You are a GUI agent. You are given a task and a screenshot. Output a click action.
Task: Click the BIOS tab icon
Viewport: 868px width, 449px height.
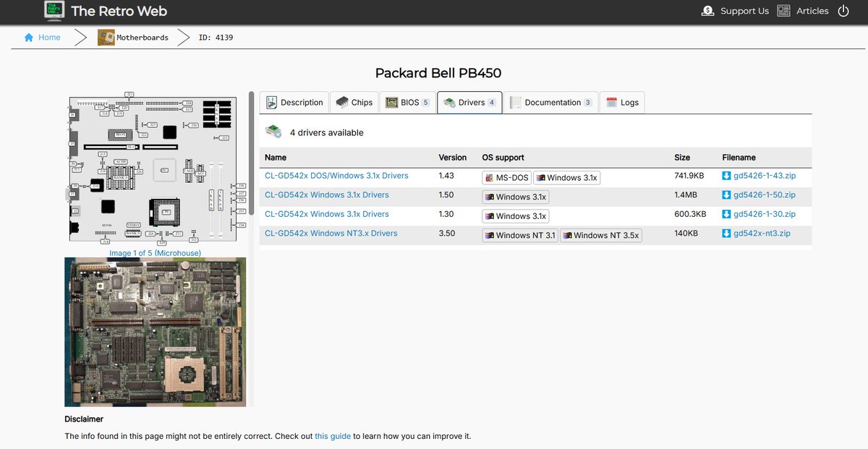click(391, 103)
